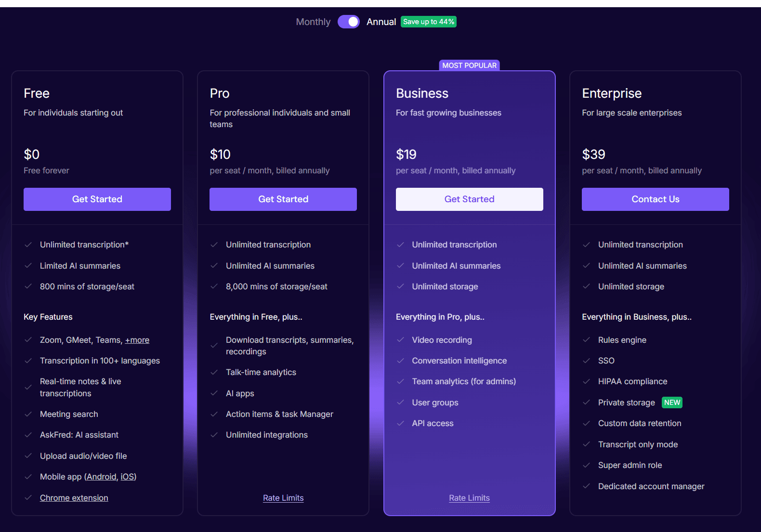Click Get Started on the Free plan

tap(97, 199)
